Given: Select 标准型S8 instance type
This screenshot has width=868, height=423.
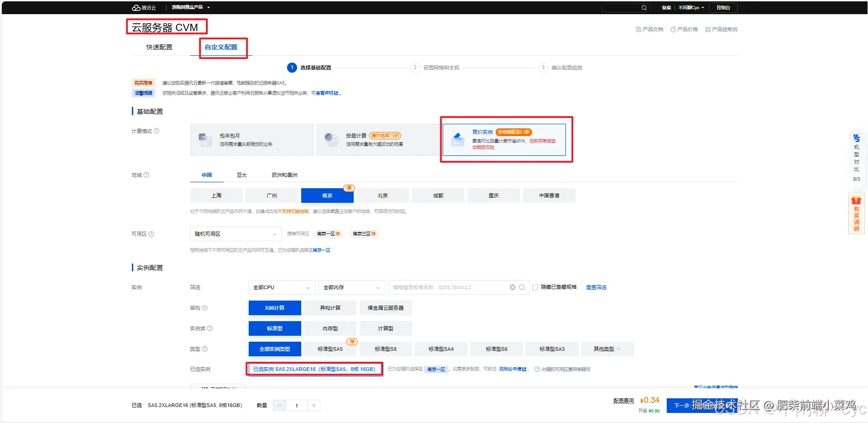Looking at the screenshot, I should click(386, 349).
